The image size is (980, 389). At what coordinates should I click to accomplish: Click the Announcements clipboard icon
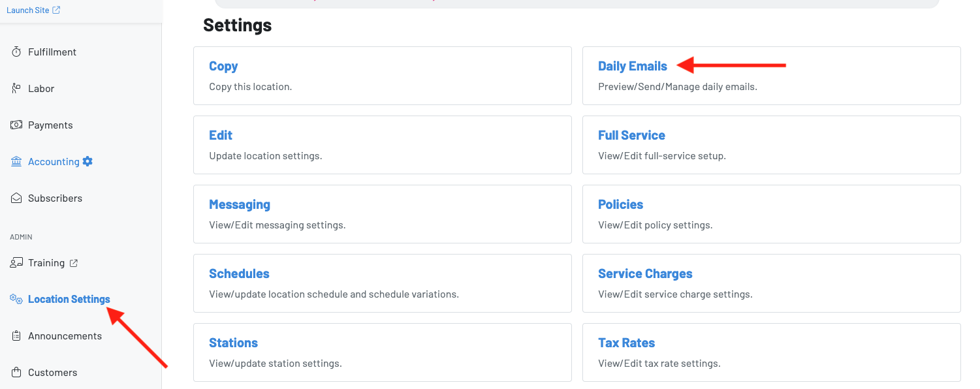coord(16,336)
